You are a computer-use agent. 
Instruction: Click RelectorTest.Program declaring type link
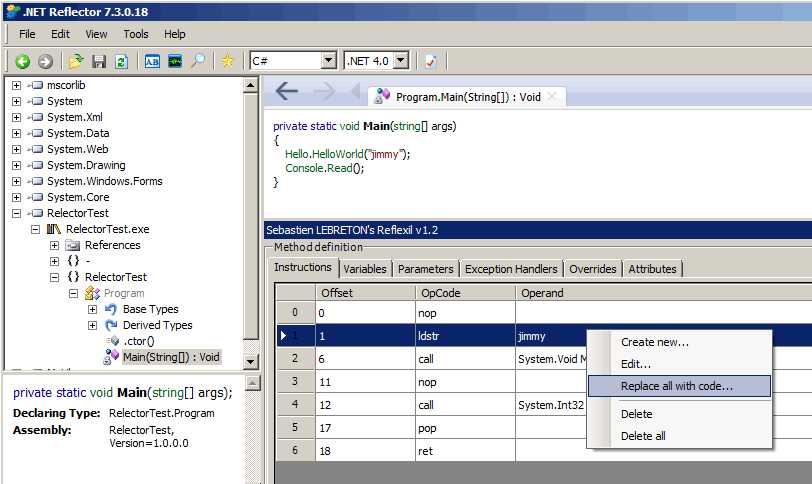click(x=162, y=414)
